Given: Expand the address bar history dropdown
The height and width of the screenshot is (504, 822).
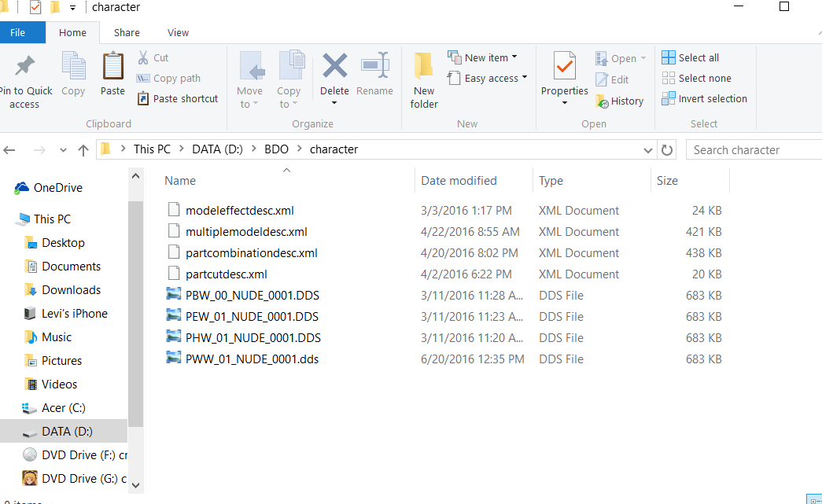Looking at the screenshot, I should pyautogui.click(x=648, y=150).
